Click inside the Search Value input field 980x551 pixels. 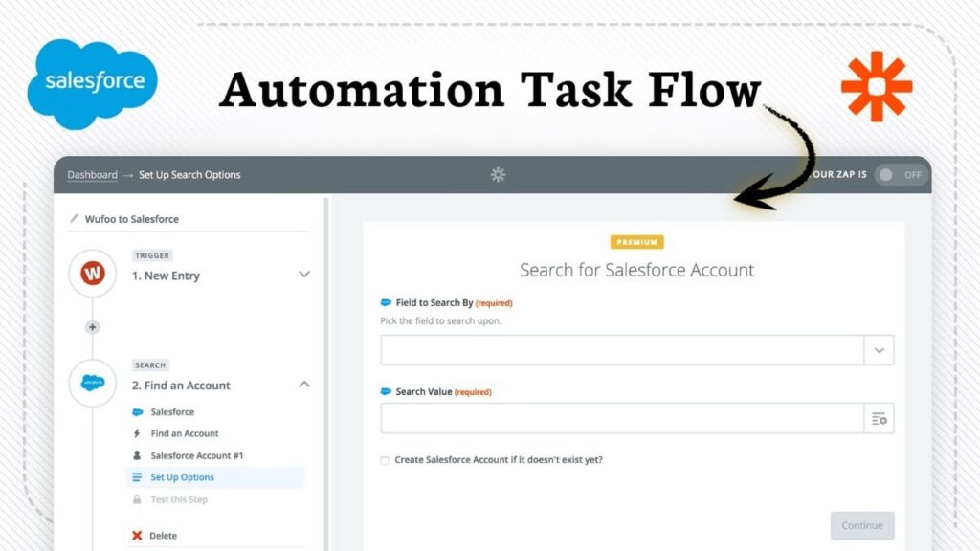click(622, 419)
